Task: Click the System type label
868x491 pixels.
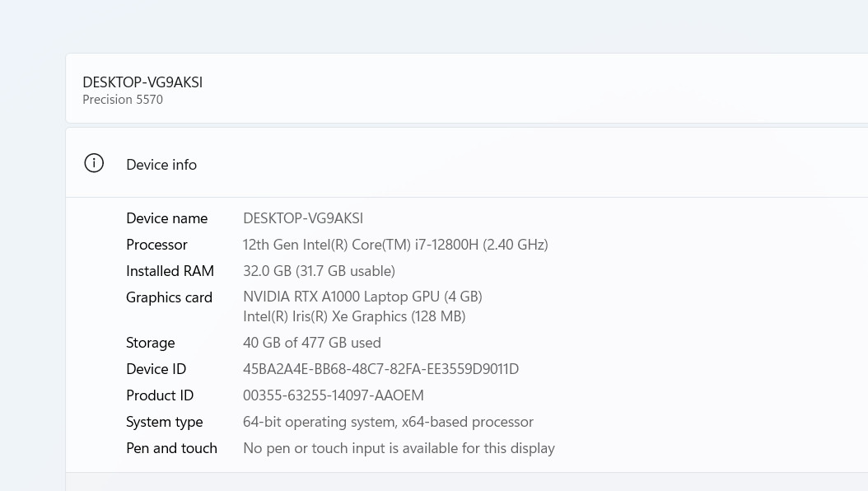Action: pos(165,422)
